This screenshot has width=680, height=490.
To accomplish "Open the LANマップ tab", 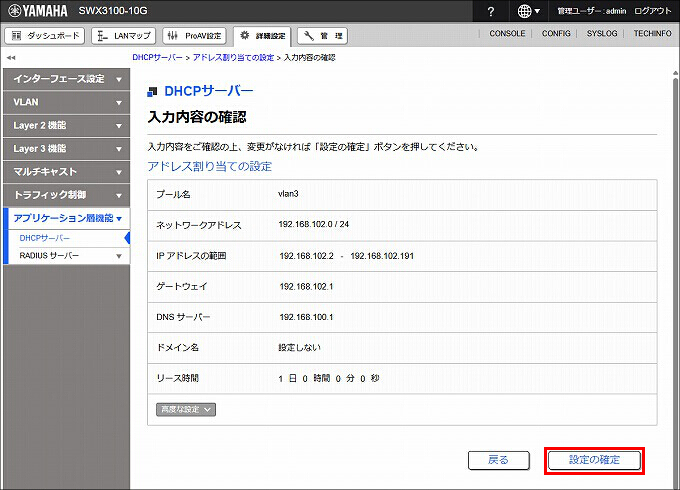I will click(x=124, y=36).
